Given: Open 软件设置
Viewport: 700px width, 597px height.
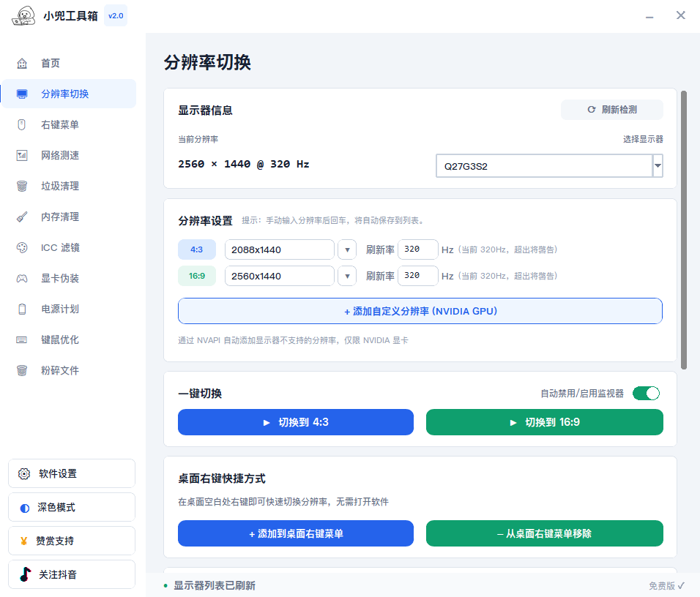Looking at the screenshot, I should [x=72, y=473].
